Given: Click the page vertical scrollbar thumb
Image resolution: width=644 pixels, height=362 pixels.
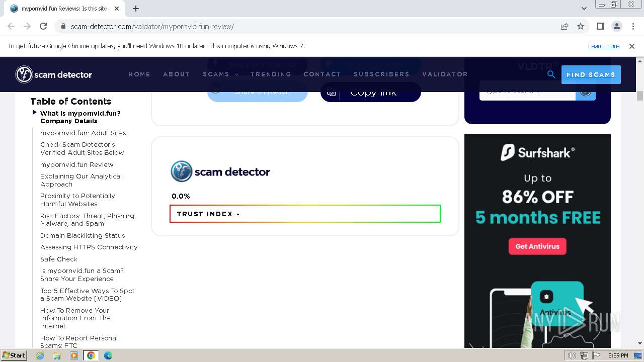Looking at the screenshot, I should 640,96.
